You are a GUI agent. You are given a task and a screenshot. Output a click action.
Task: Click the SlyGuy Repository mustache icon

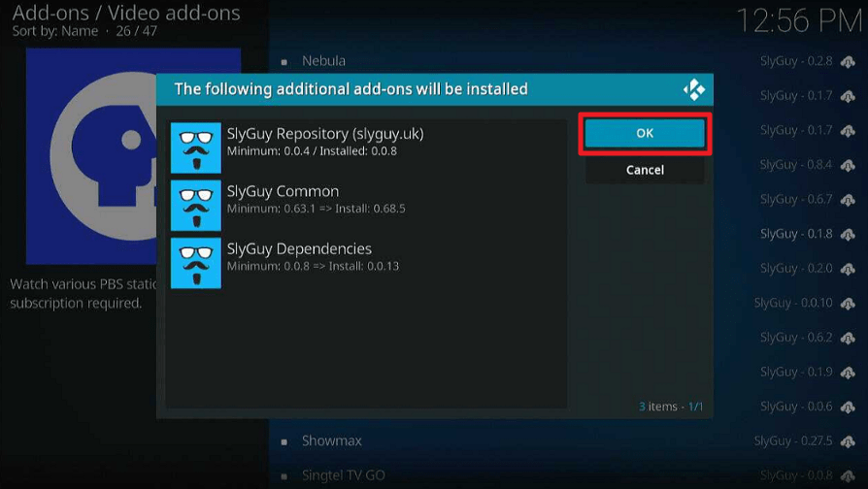pyautogui.click(x=196, y=147)
